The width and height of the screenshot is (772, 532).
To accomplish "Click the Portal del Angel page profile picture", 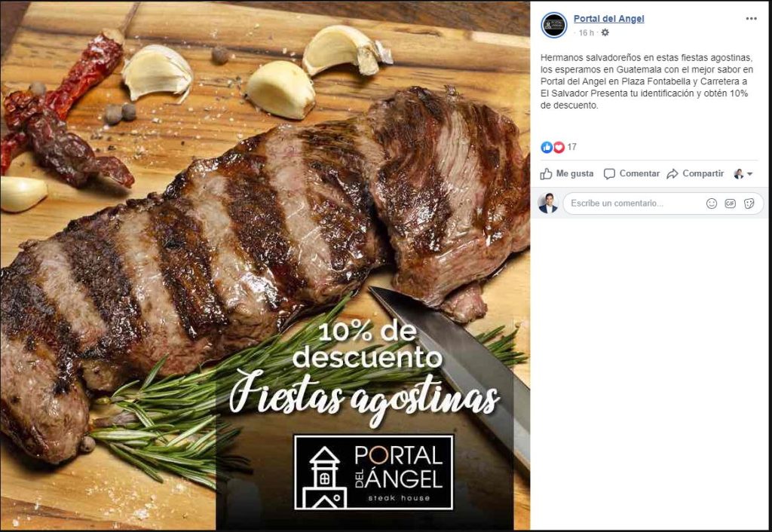I will (x=554, y=25).
